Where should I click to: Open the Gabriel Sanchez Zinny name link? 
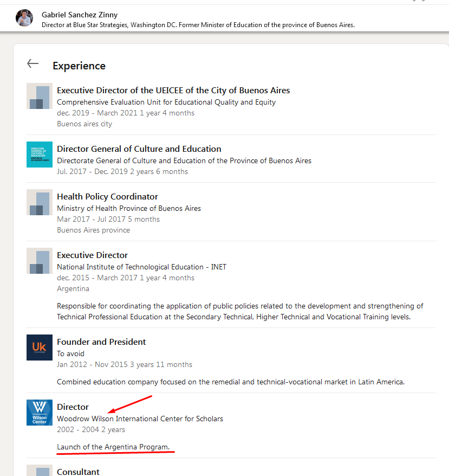(80, 15)
